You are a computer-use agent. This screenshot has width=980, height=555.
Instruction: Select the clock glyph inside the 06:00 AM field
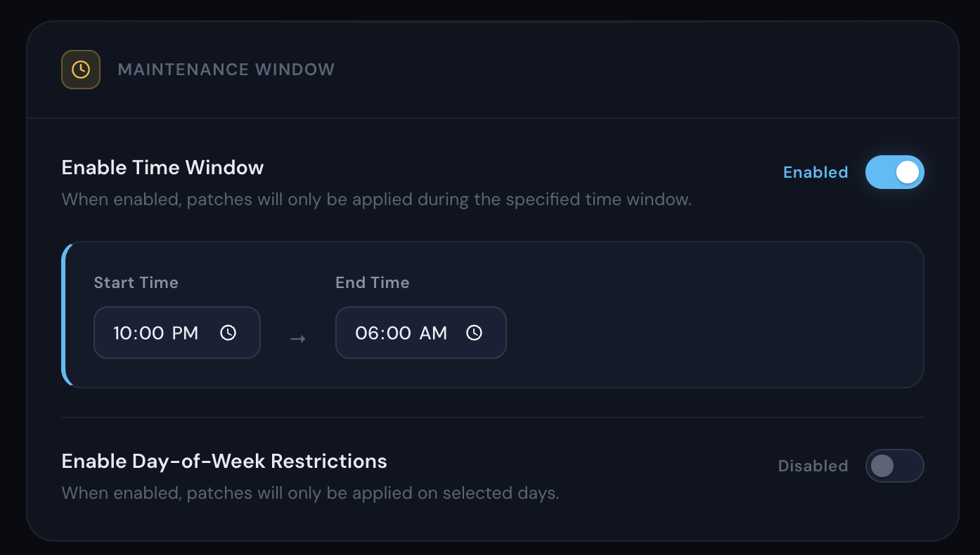(475, 332)
